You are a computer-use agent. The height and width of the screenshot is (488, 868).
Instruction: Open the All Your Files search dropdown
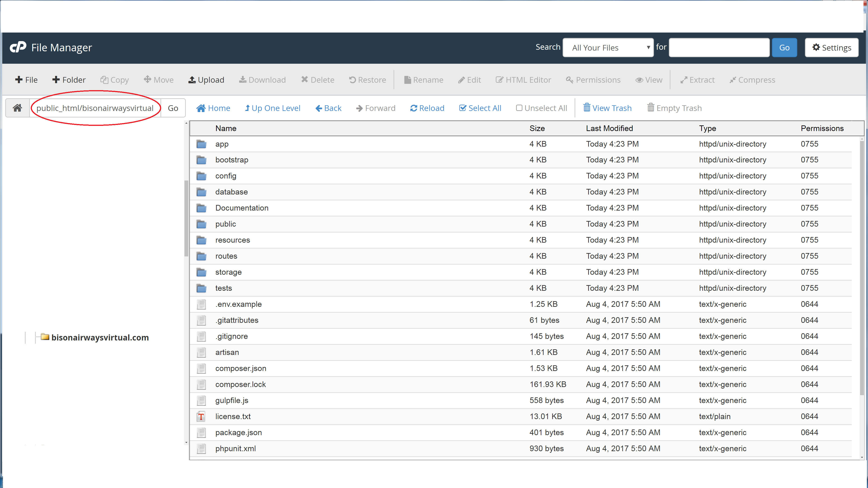click(x=608, y=47)
